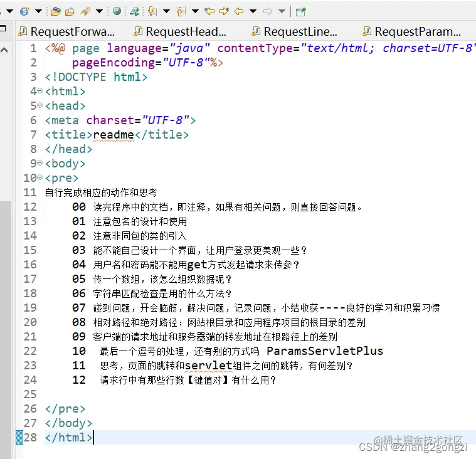Click the word get on line 16
Image resolution: width=476 pixels, height=459 pixels.
197,265
